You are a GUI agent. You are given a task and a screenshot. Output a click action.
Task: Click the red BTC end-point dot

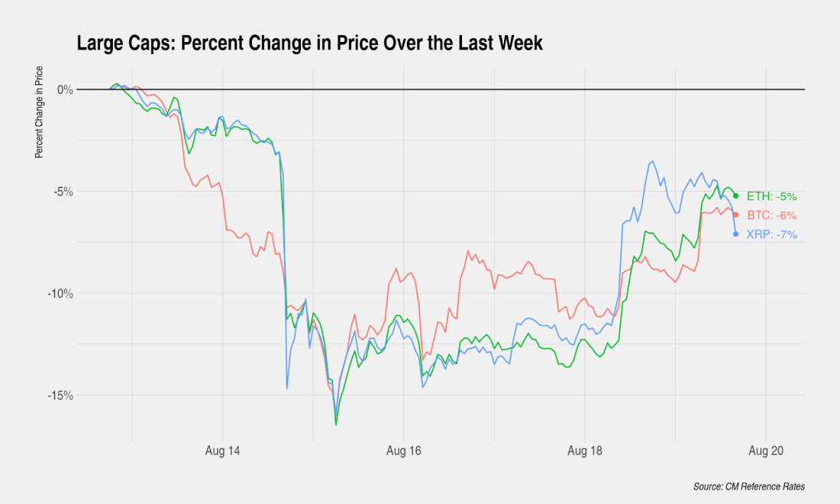(x=735, y=215)
